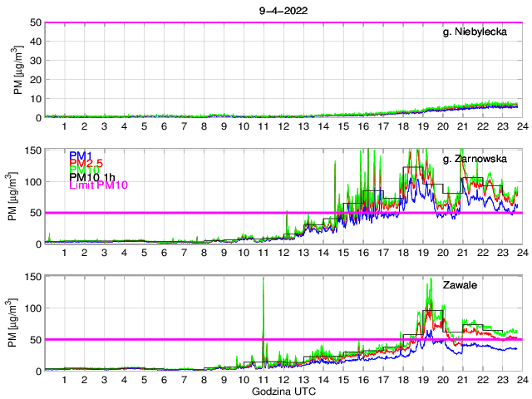Click the y-axis PM label of top plot
This screenshot has height=399, width=532.
[x=20, y=71]
